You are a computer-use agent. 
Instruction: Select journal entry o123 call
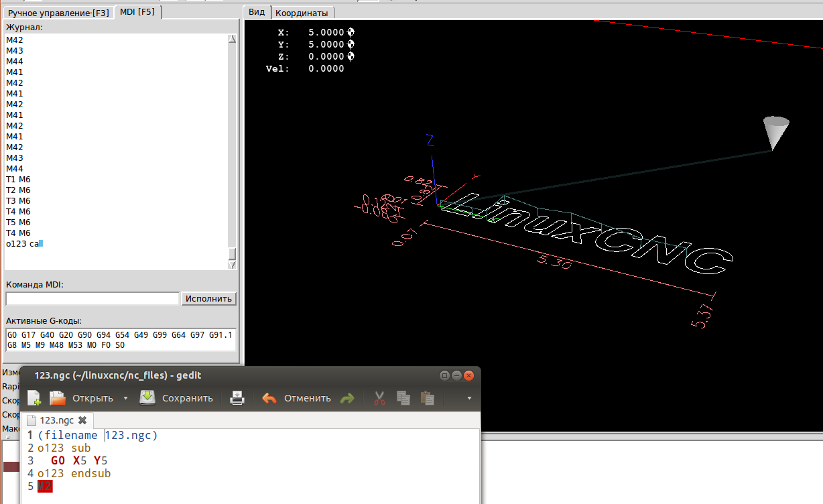click(x=25, y=244)
